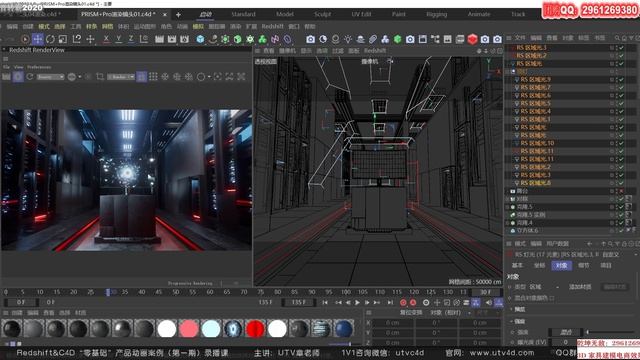640x360 pixels.
Task: Select the Scale tool in the top toolbar
Action: 62,39
